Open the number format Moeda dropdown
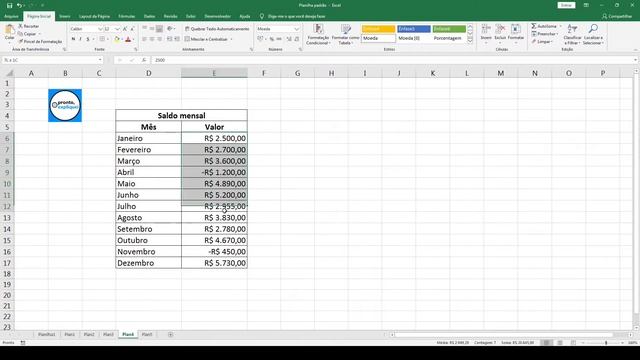The height and width of the screenshot is (360, 640). click(x=297, y=29)
